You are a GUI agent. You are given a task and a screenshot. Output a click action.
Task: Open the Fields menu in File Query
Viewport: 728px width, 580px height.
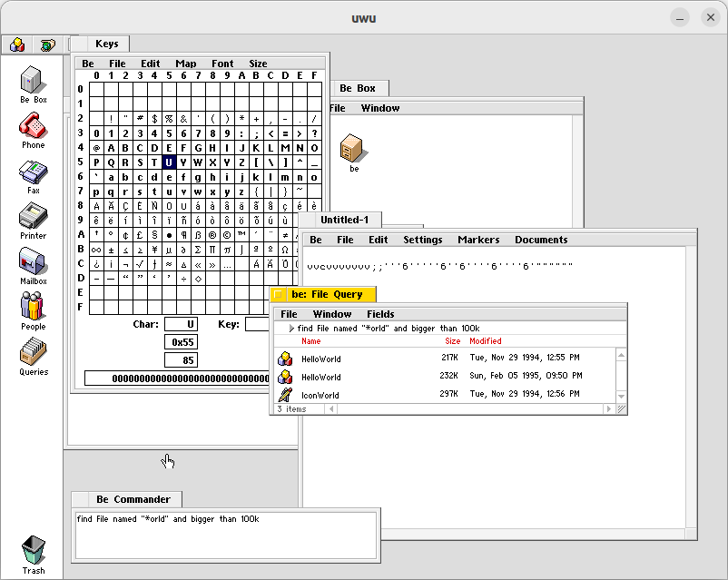tap(380, 314)
